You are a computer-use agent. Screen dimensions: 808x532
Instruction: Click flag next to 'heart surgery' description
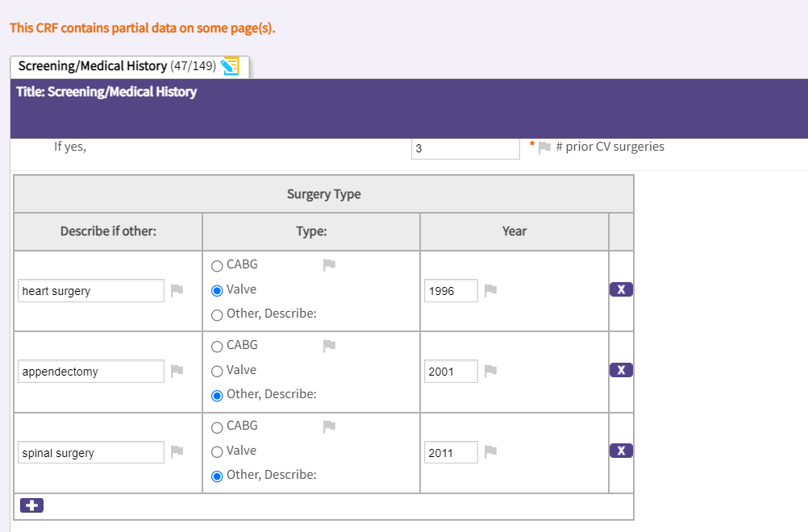177,290
